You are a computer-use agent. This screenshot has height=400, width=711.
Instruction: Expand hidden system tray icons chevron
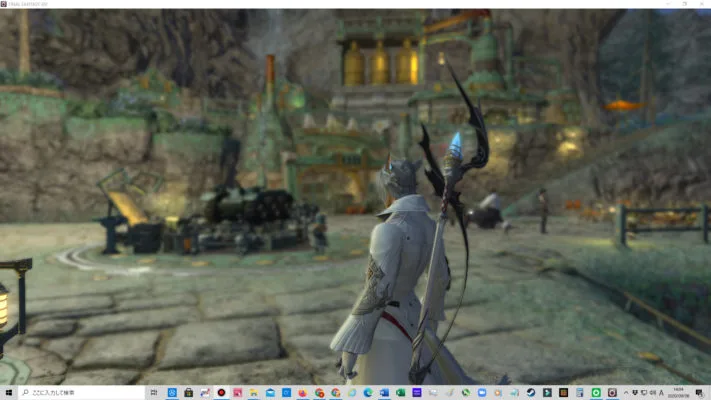tap(626, 393)
